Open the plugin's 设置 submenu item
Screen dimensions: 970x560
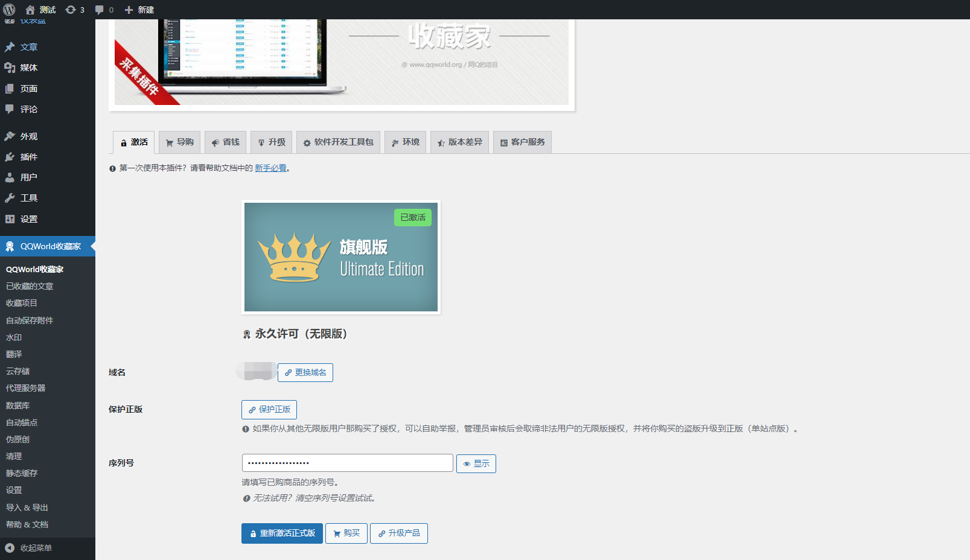click(x=14, y=490)
